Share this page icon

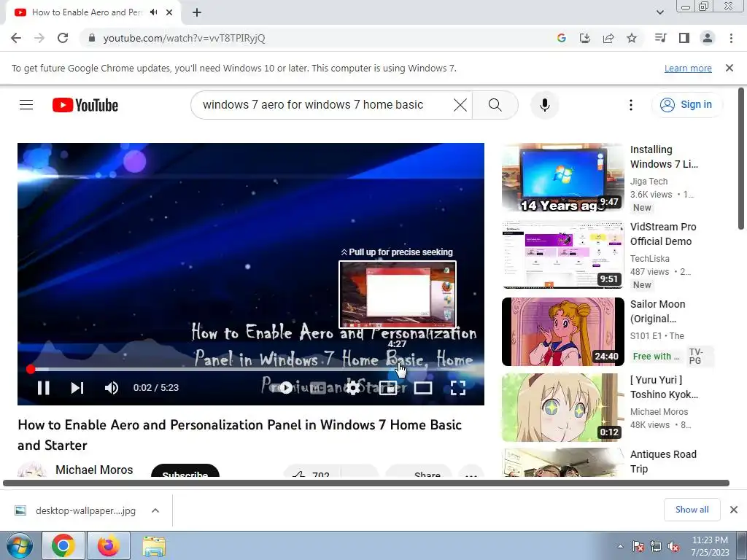click(608, 38)
